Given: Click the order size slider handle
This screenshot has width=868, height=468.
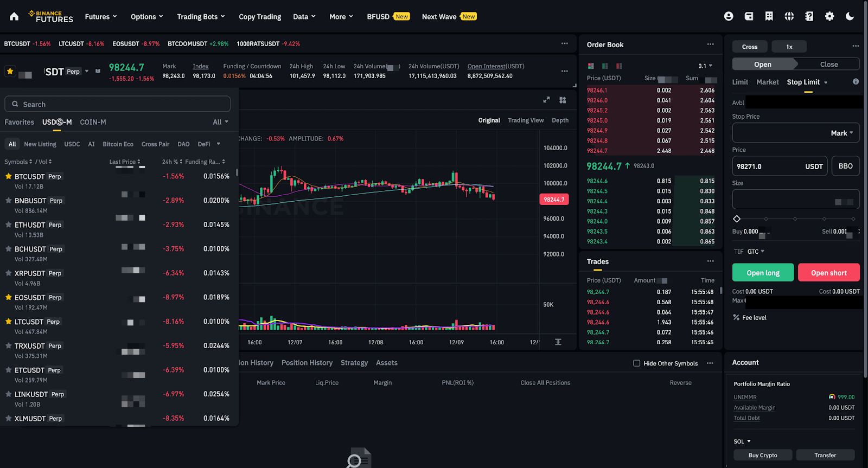Looking at the screenshot, I should point(737,219).
